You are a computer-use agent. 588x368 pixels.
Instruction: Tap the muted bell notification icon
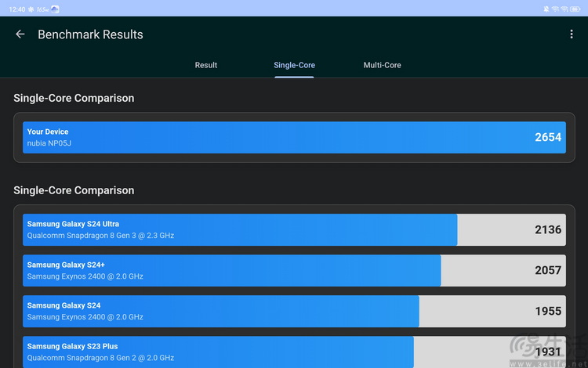click(x=546, y=9)
